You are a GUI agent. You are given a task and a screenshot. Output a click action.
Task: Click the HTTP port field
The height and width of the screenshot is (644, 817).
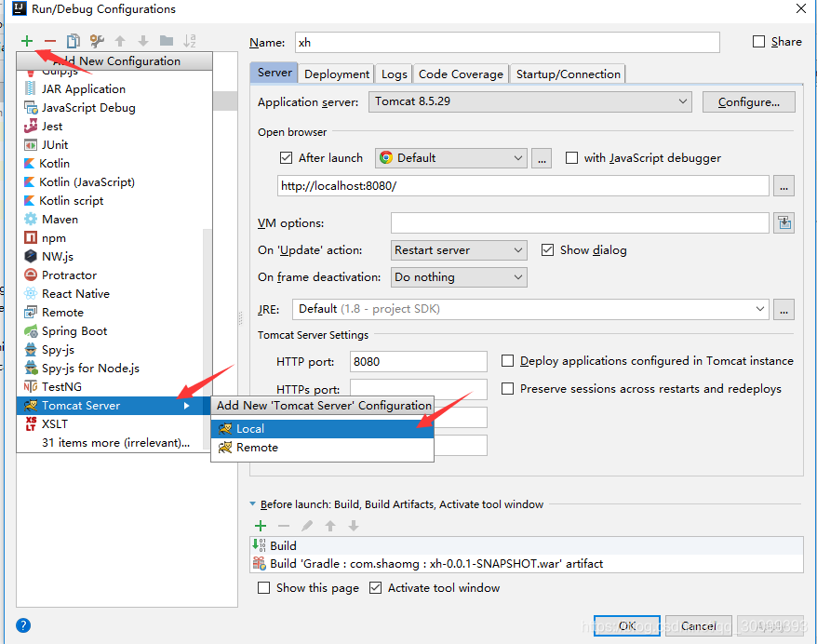pyautogui.click(x=419, y=362)
